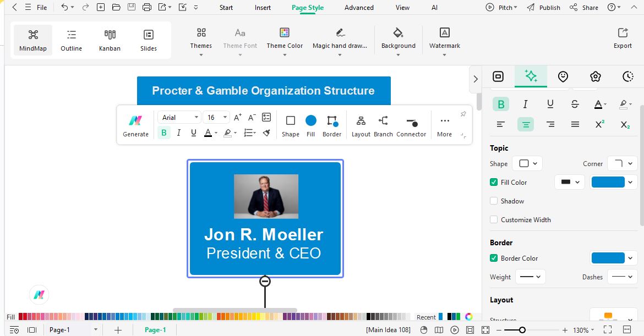Open the history clock panel tab

tap(628, 76)
